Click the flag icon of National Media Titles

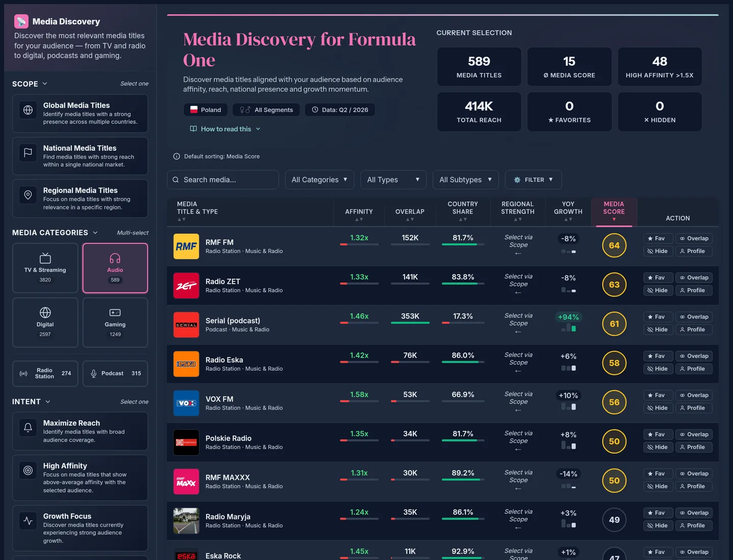[28, 152]
